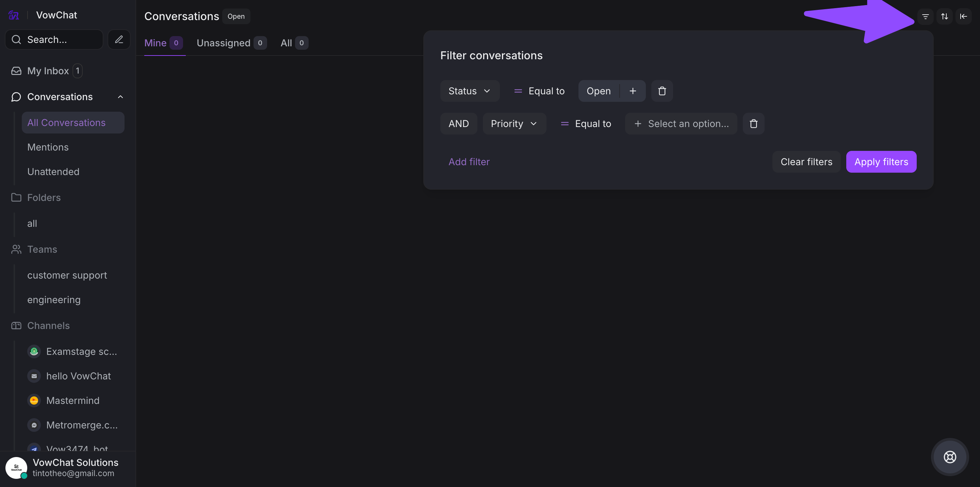Viewport: 980px width, 487px height.
Task: Open the Priority attribute dropdown
Action: [514, 124]
